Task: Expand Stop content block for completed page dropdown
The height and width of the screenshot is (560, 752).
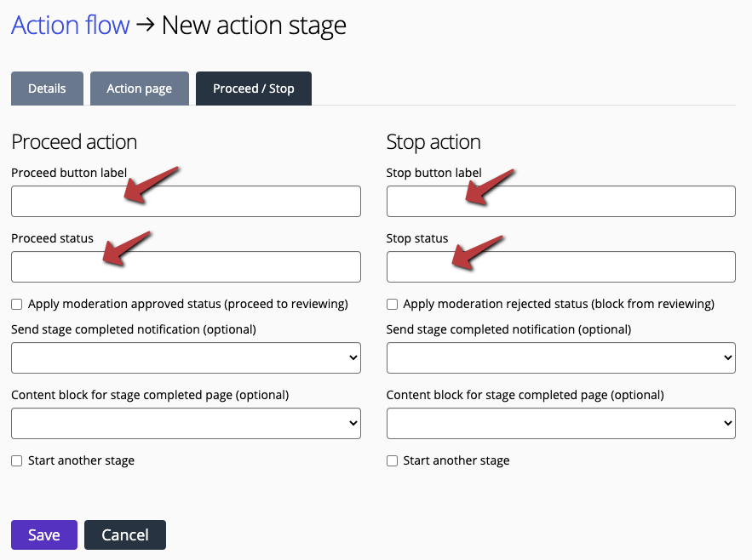Action: tap(560, 423)
